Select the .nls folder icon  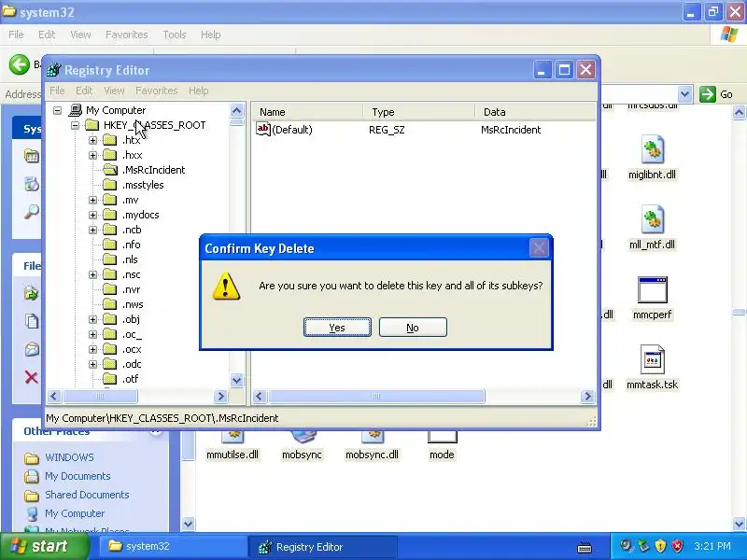[x=110, y=259]
